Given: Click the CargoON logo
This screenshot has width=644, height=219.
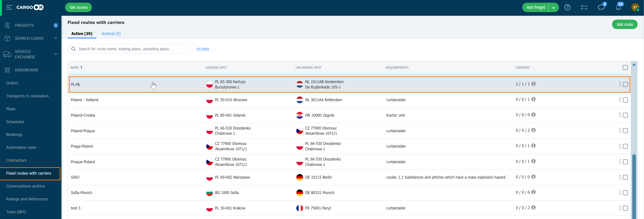Looking at the screenshot, I should pos(30,7).
